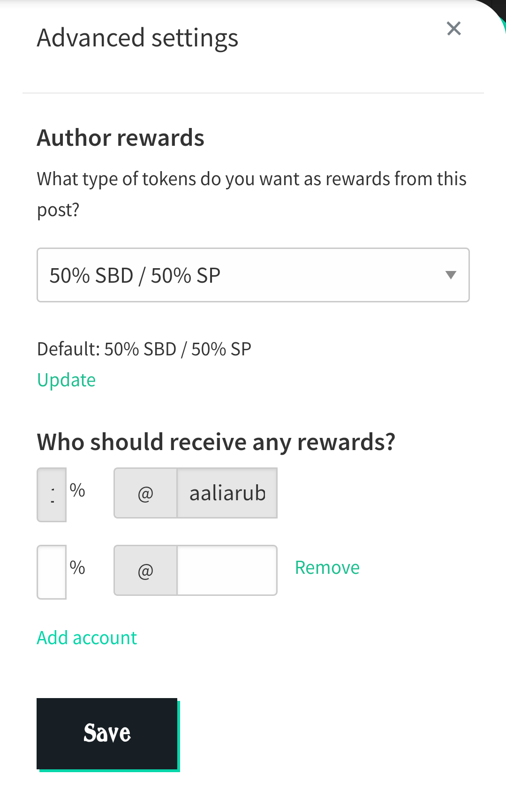Click the @ symbol before aaliarub
506x812 pixels.
[x=145, y=493]
